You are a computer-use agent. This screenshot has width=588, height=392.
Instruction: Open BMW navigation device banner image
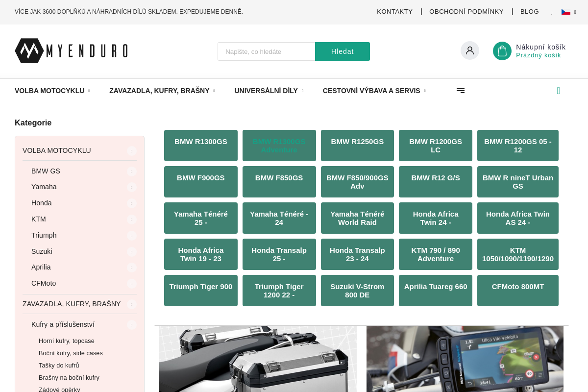point(465,359)
